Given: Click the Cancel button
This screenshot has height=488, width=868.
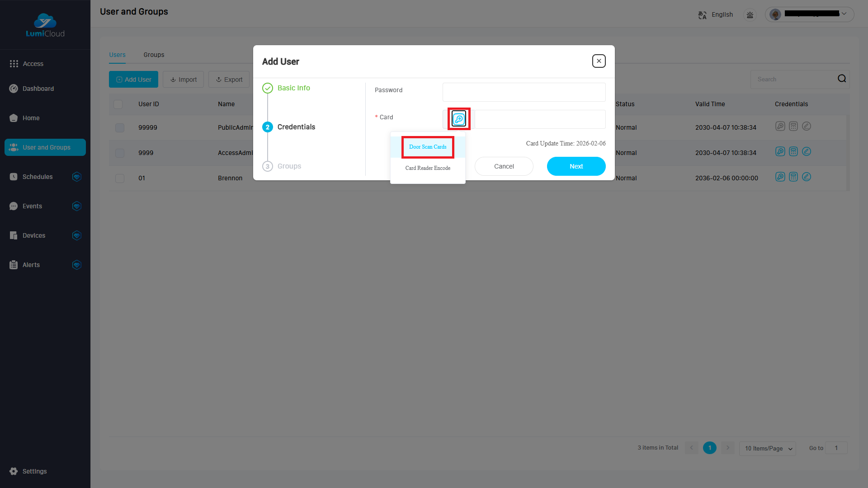Looking at the screenshot, I should tap(504, 166).
